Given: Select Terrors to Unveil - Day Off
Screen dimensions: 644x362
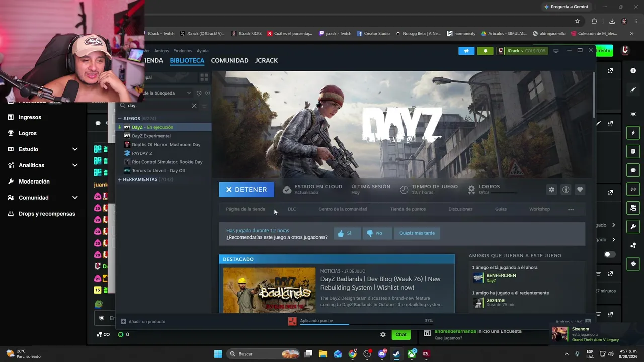Looking at the screenshot, I should (x=164, y=171).
